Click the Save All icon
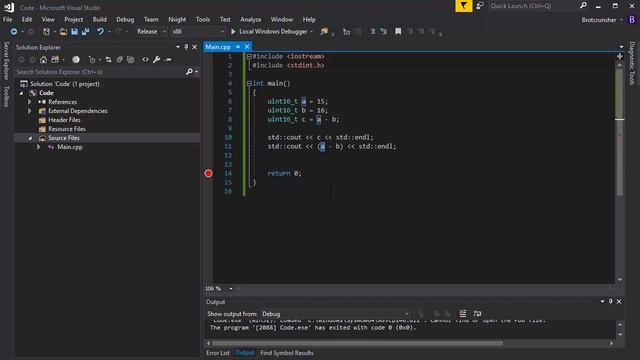This screenshot has height=360, width=640. 85,31
